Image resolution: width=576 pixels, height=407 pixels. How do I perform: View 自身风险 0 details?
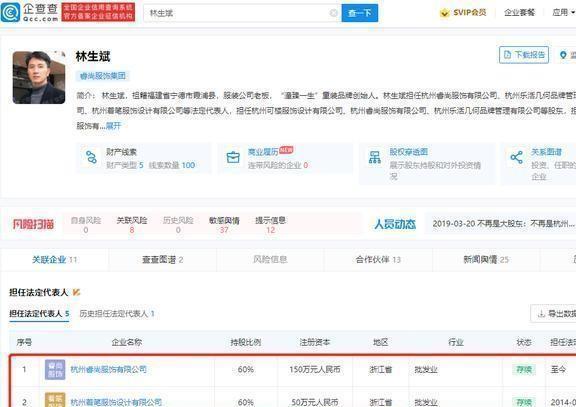(86, 225)
